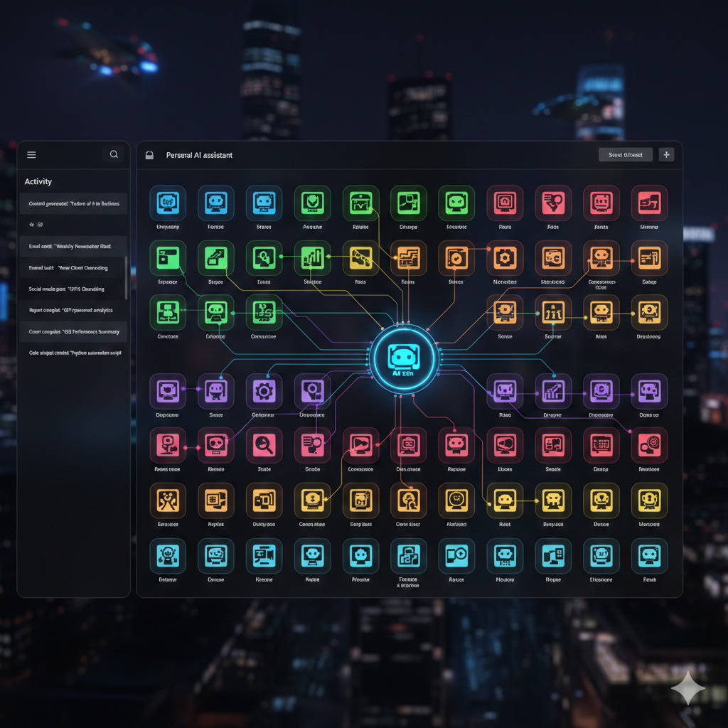
Task: Click the sparkle star in the bottom-right corner
Action: (689, 688)
